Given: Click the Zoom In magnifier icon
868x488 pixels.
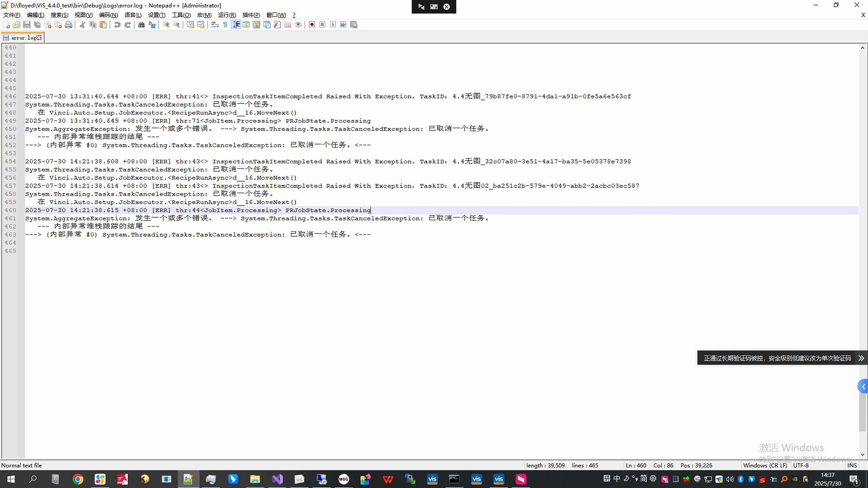Looking at the screenshot, I should 166,25.
